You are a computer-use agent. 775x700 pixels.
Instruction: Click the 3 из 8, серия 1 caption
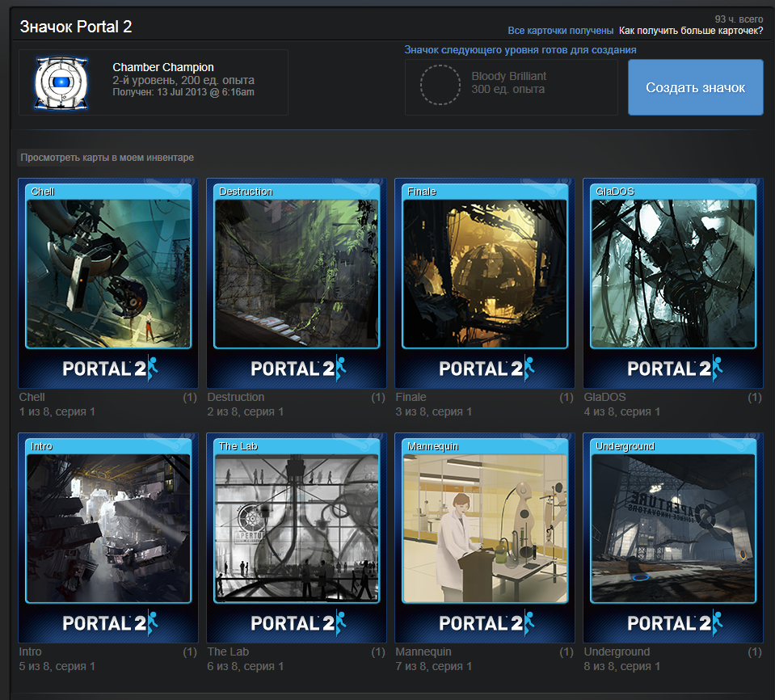coord(433,411)
